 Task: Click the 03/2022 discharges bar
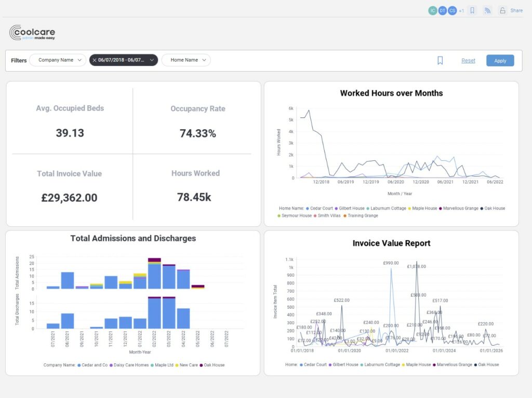click(169, 312)
